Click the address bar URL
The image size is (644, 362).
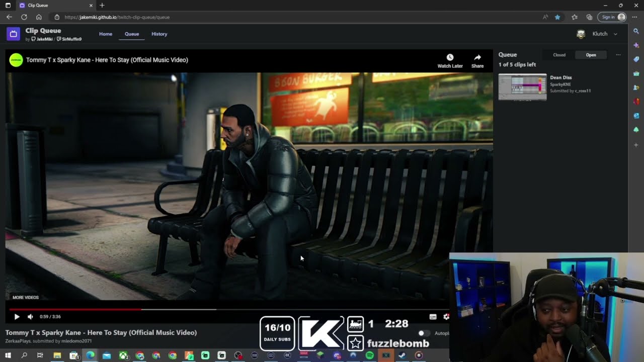pos(117,17)
